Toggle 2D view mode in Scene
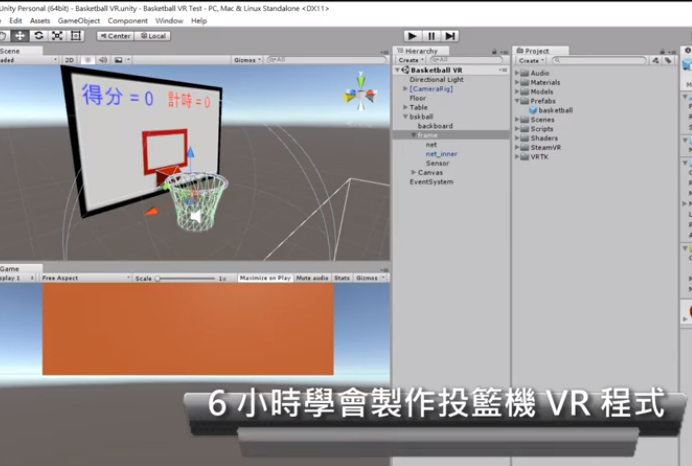The image size is (692, 466). click(70, 60)
